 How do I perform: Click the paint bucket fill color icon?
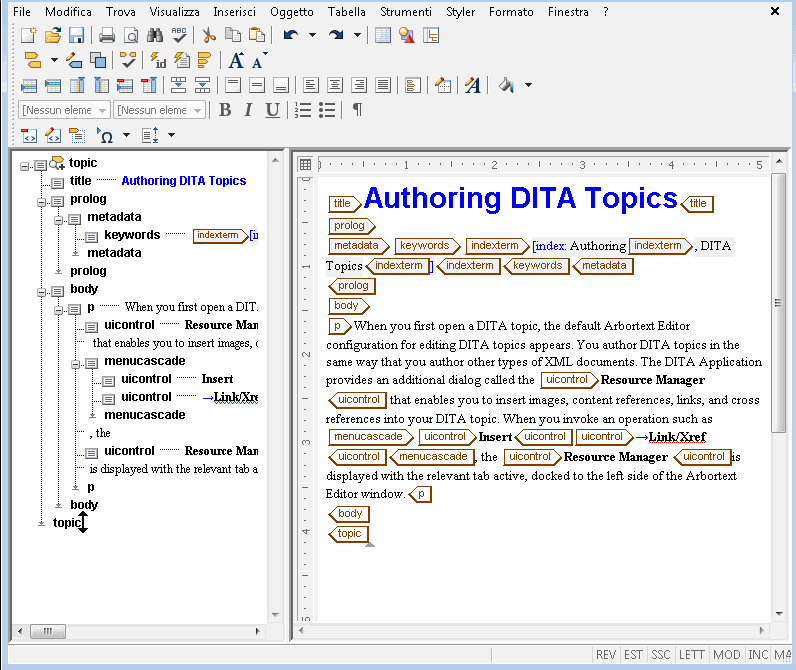pos(506,85)
